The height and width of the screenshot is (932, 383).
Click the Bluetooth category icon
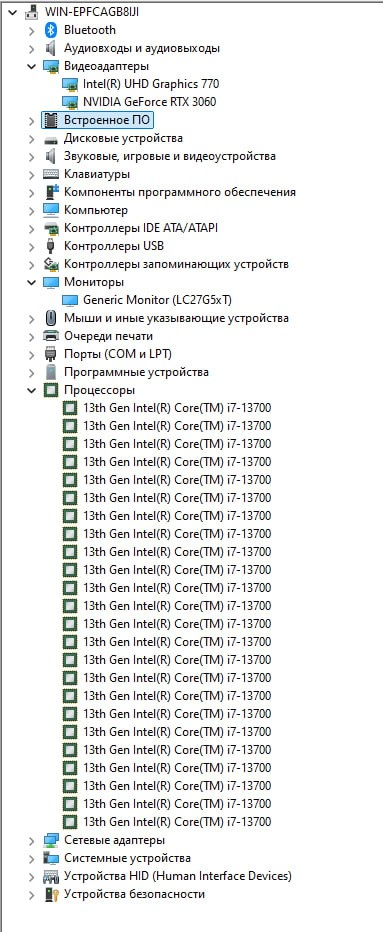coord(51,30)
